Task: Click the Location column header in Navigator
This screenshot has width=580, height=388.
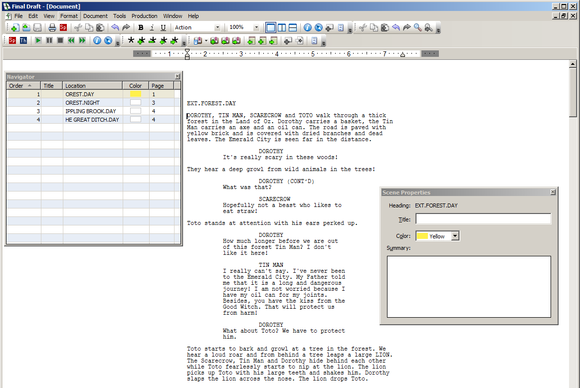Action: (92, 85)
